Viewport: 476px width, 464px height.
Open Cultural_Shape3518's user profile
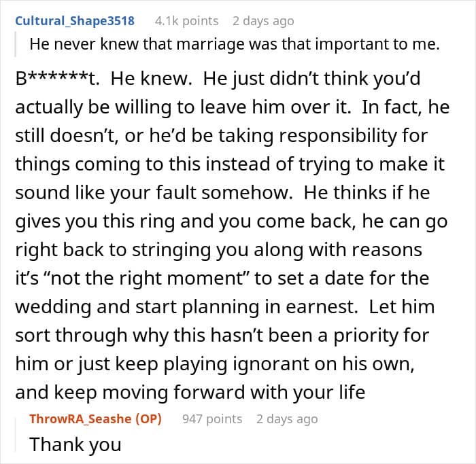(75, 21)
